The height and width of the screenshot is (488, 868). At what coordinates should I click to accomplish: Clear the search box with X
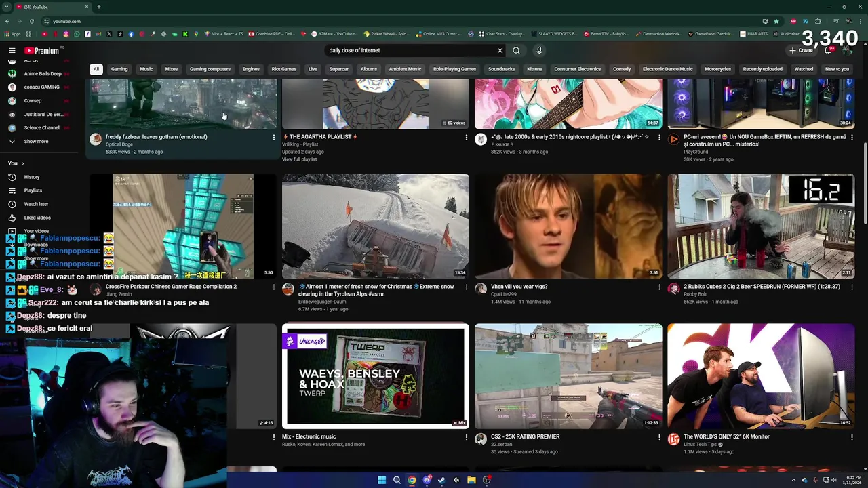[x=500, y=50]
